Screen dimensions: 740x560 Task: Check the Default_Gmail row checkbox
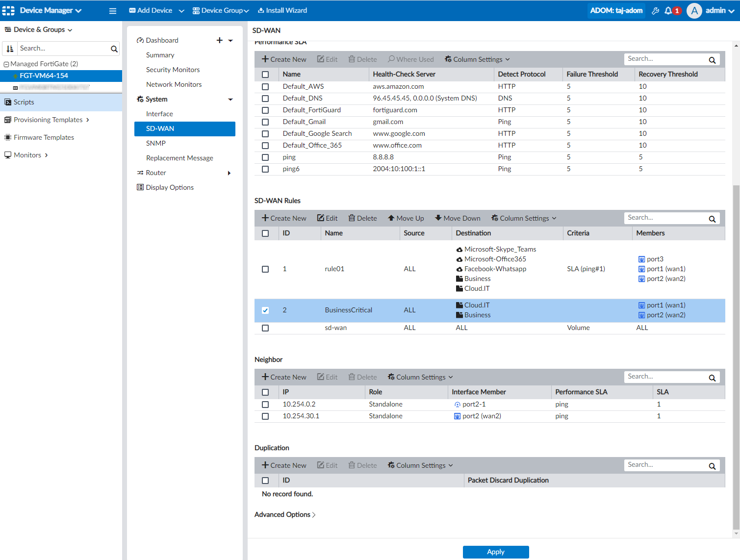click(265, 122)
